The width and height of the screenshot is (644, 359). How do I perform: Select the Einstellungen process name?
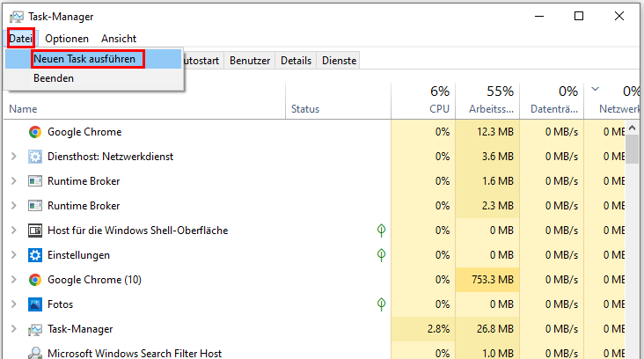(78, 255)
